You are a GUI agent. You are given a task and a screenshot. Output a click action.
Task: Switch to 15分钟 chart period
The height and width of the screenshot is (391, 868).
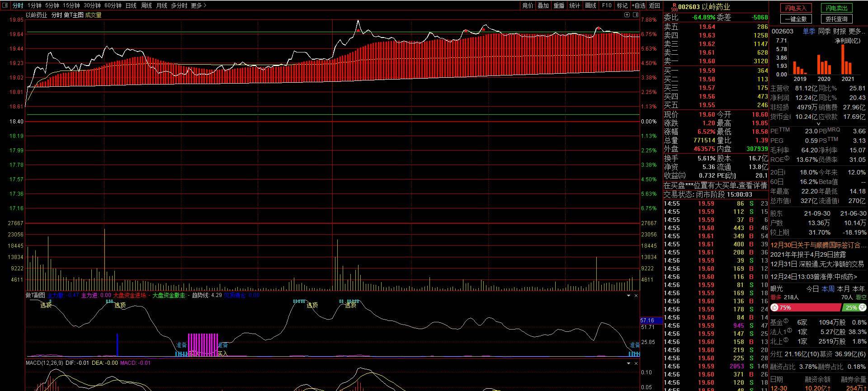point(71,5)
